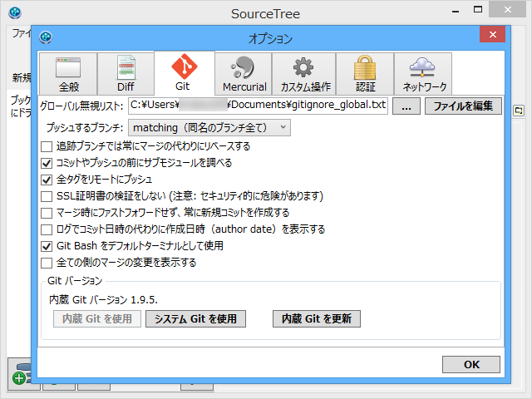This screenshot has height=399, width=532.
Task: Close the オプション dialog
Action: (493, 34)
